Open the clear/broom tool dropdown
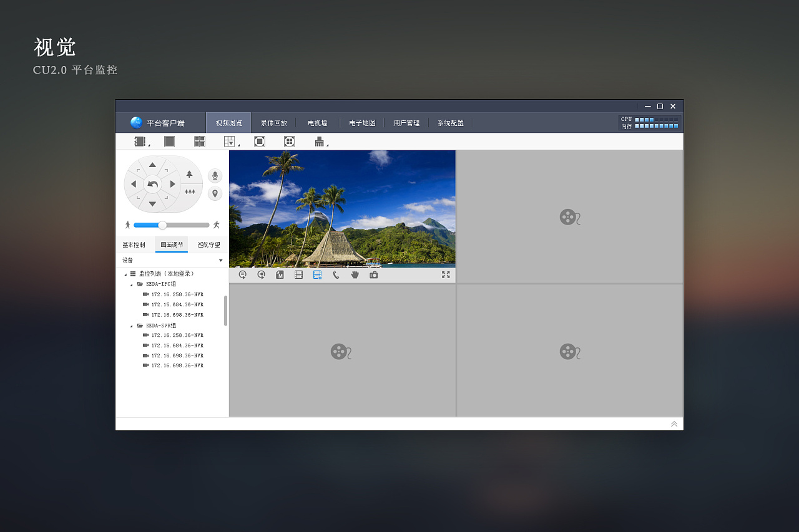The image size is (799, 532). (320, 142)
